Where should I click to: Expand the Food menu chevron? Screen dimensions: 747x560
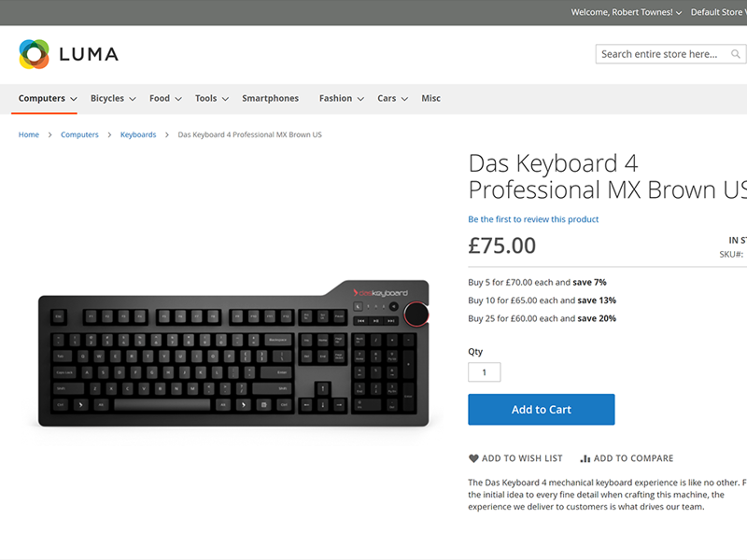click(x=178, y=99)
